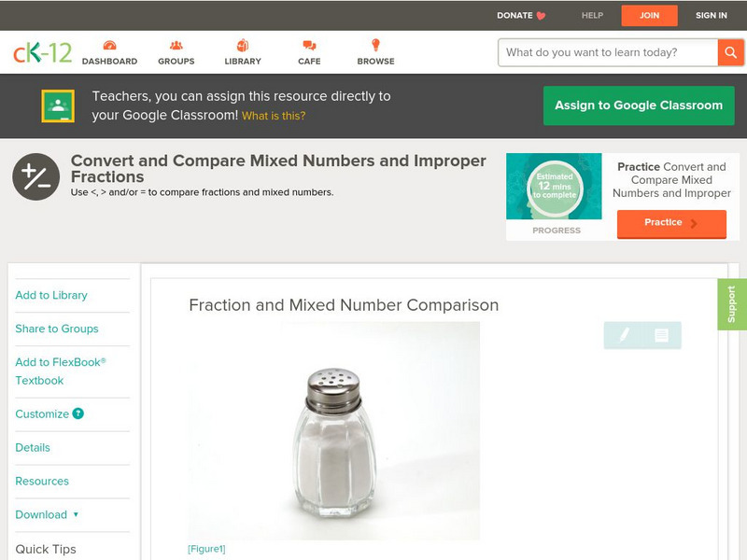Open the green Support side tab
This screenshot has height=560, width=747.
[731, 304]
